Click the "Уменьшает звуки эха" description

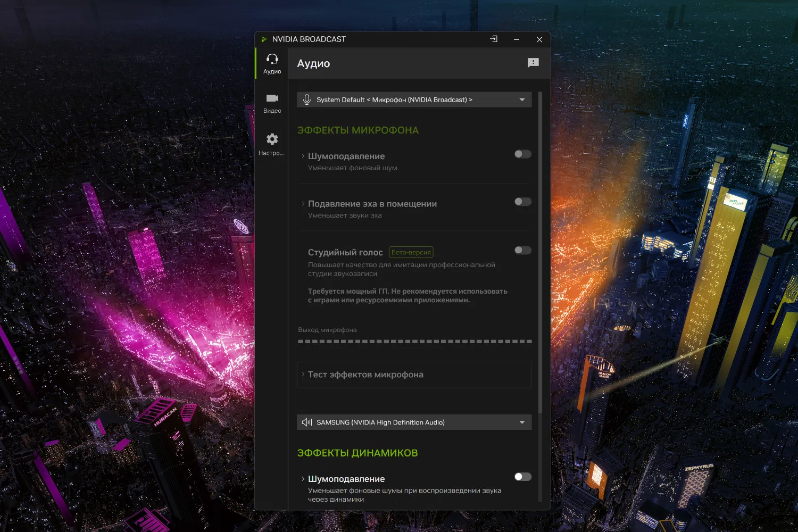click(x=345, y=215)
